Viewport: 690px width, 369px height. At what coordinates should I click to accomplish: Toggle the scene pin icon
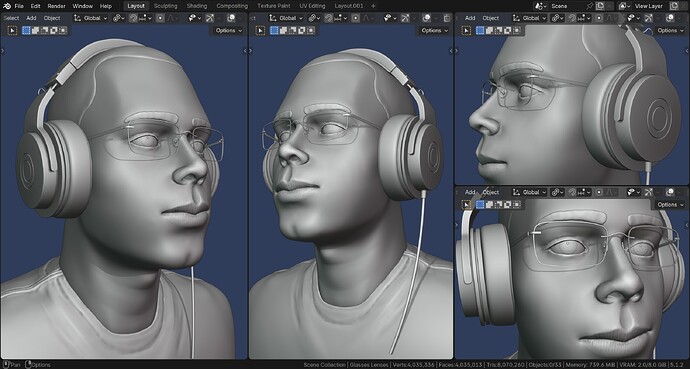point(589,6)
